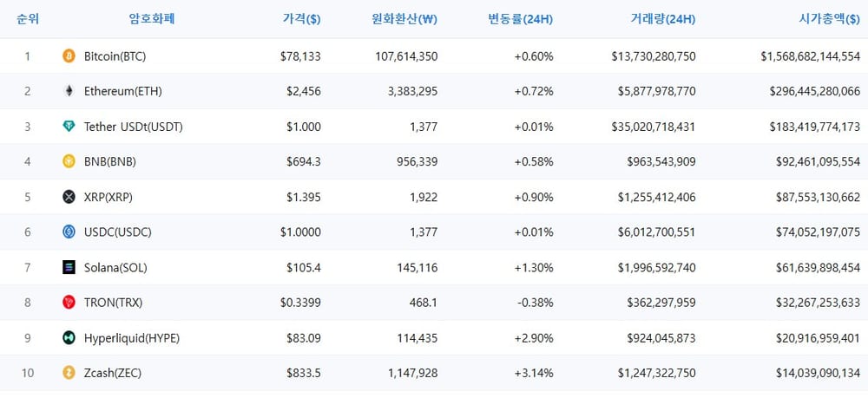Sort by 원화환산(₩) column header

coord(404,19)
